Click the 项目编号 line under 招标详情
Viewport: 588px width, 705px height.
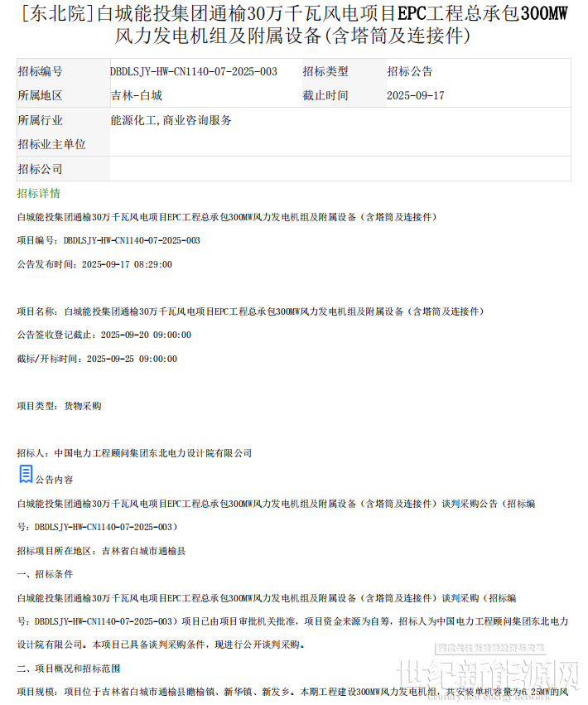point(108,240)
